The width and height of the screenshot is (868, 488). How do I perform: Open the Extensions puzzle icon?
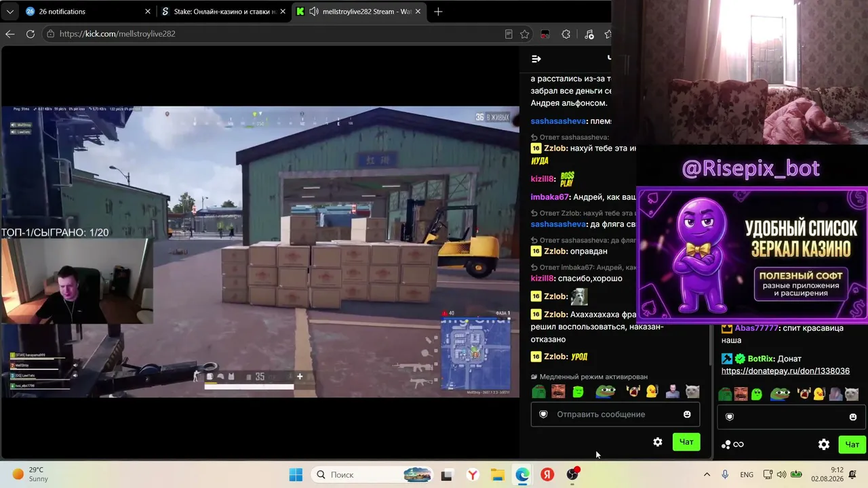(x=566, y=34)
